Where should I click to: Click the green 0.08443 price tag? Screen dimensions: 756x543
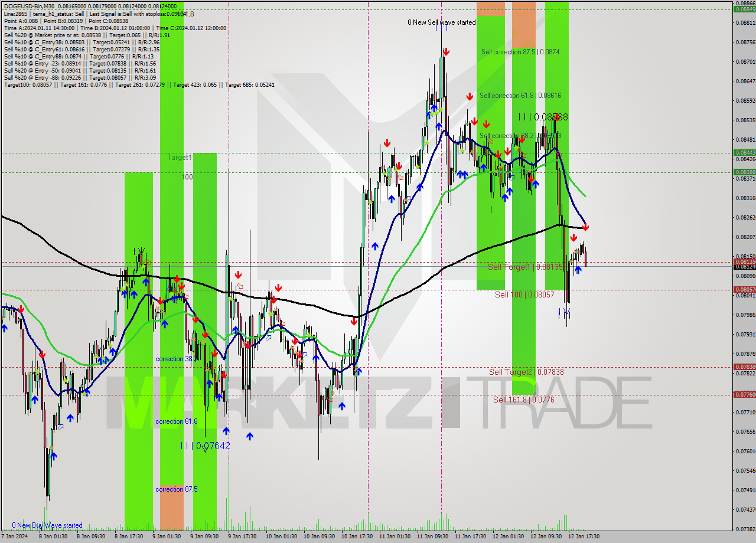(744, 153)
